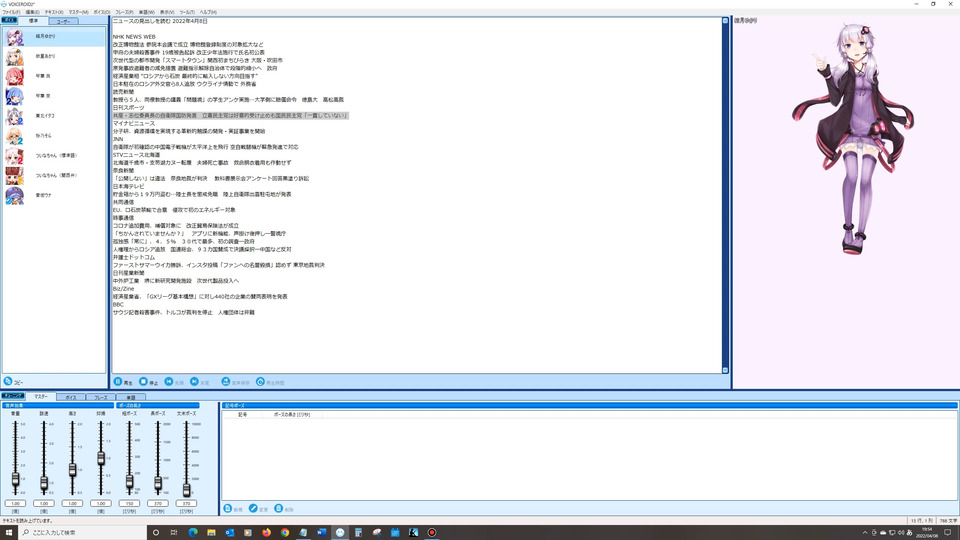Image resolution: width=960 pixels, height=540 pixels.
Task: Pick the 桜乃そら voice avatar
Action: tap(14, 136)
